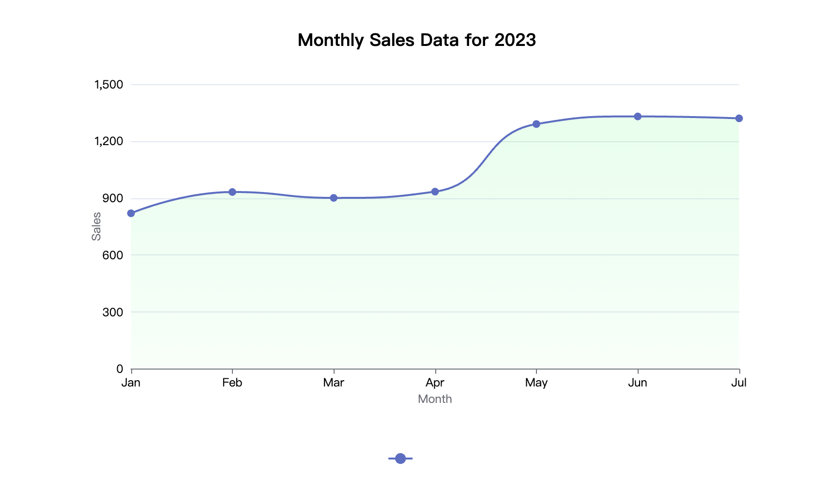Select the March data point on the line
825x504 pixels.
point(334,198)
